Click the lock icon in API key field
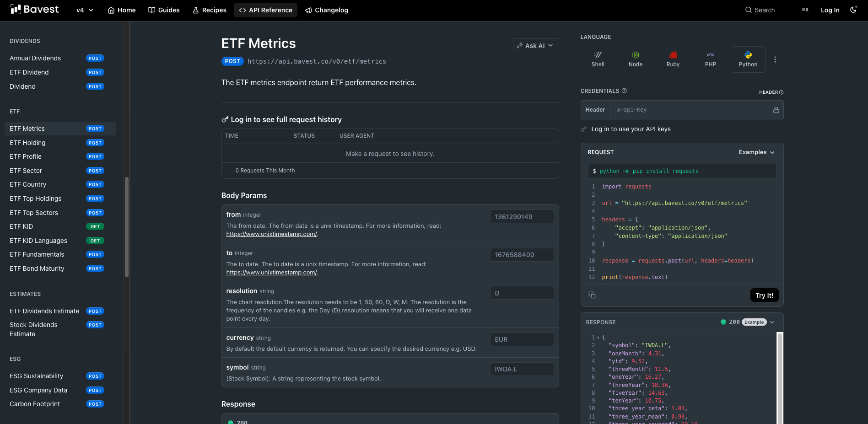Image resolution: width=868 pixels, height=424 pixels. pyautogui.click(x=776, y=110)
